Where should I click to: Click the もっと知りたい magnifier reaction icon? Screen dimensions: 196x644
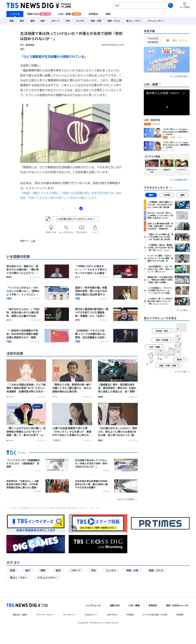coord(66,227)
